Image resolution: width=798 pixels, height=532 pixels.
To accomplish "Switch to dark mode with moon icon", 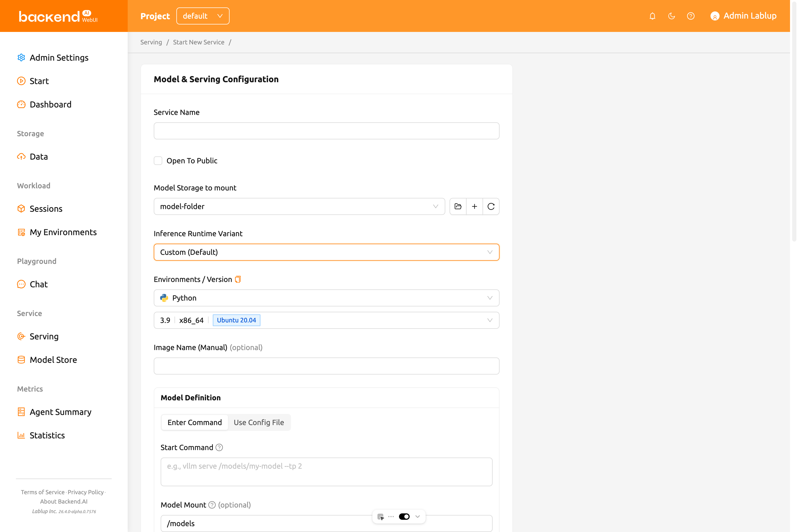I will click(671, 16).
